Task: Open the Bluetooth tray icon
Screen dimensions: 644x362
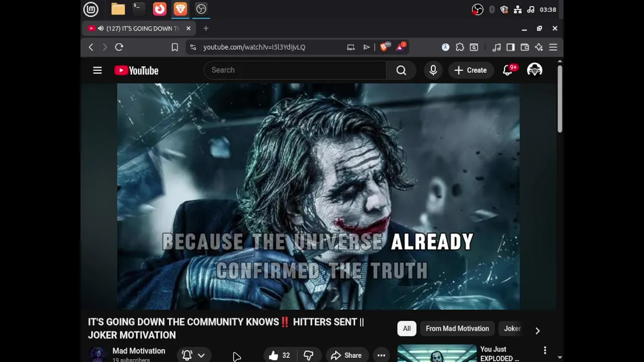Action: point(492,10)
